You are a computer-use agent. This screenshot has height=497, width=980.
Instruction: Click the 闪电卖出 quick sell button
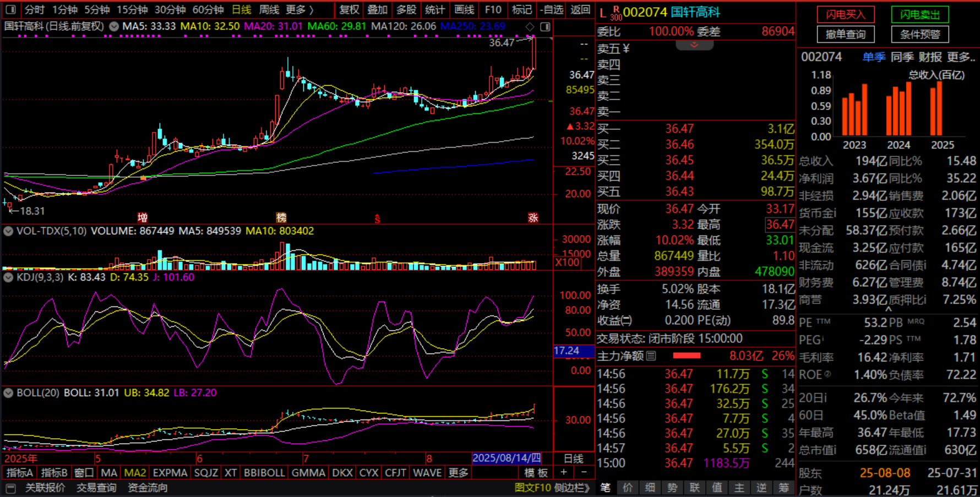pyautogui.click(x=920, y=15)
